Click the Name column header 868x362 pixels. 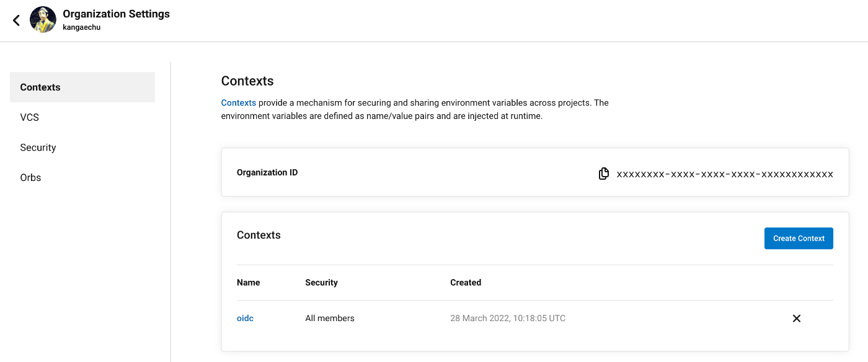point(248,283)
